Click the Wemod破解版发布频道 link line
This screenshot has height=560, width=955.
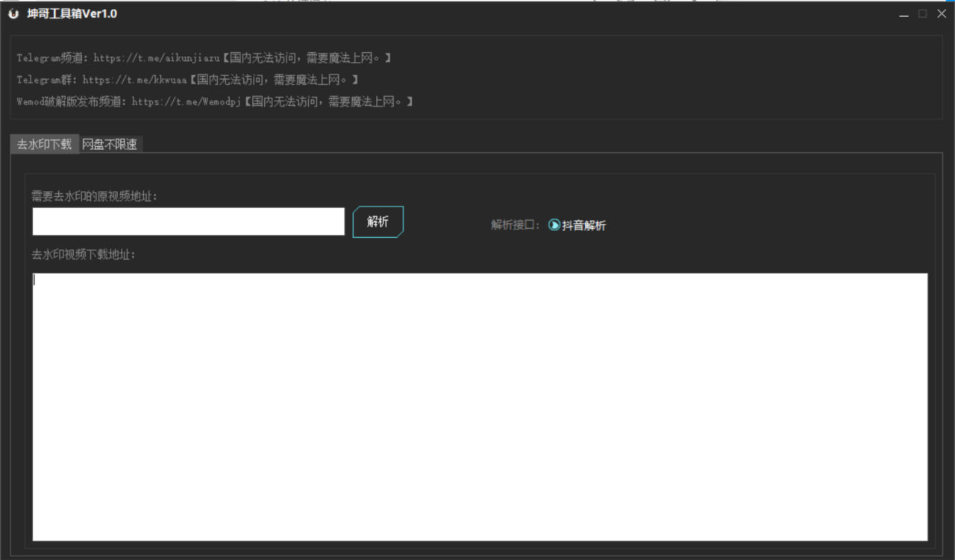215,101
